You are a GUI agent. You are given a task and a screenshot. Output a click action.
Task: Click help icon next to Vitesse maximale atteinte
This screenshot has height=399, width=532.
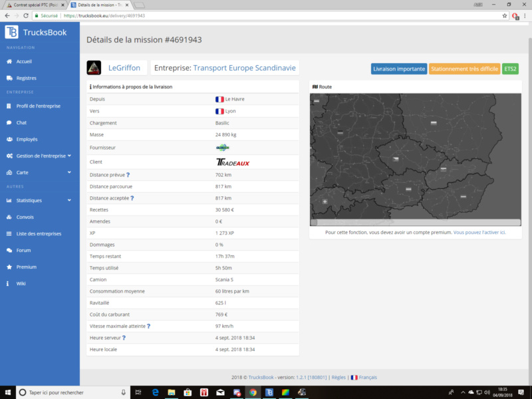tap(148, 326)
